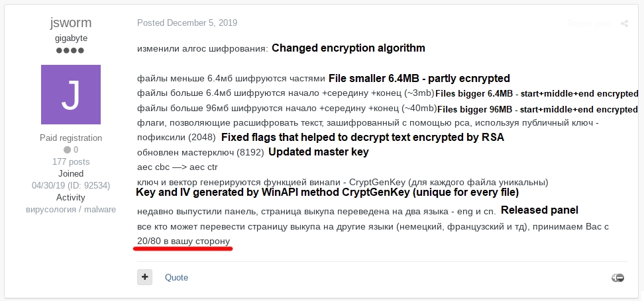Image resolution: width=644 pixels, height=301 pixels.
Task: Click the Updated master key annotation
Action: 318,152
